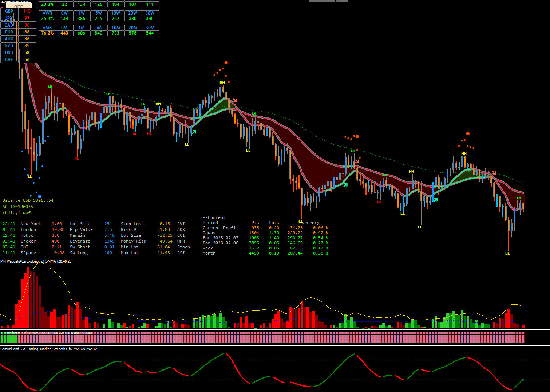Screen dimensions: 550x392
Task: Select the NZD currency strength label
Action: [x=9, y=46]
